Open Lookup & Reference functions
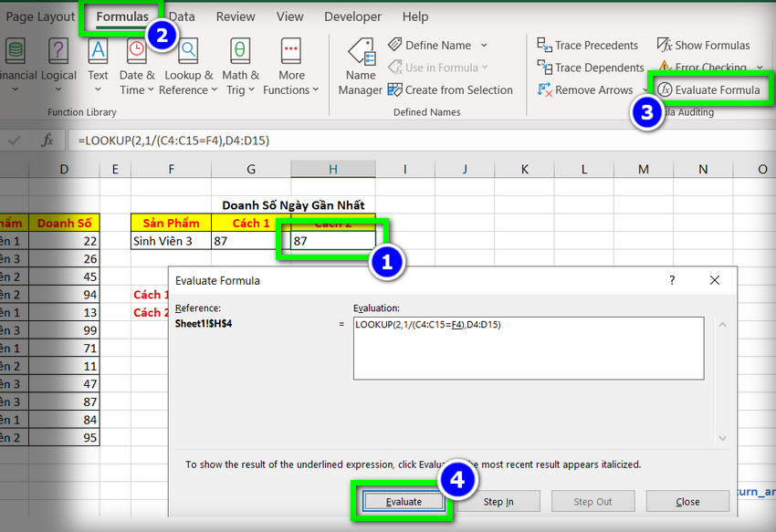 point(188,66)
